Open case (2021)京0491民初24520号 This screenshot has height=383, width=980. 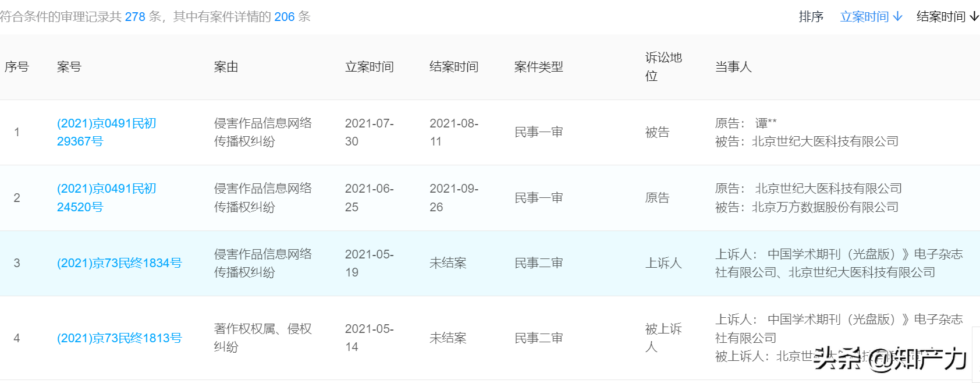pos(106,198)
